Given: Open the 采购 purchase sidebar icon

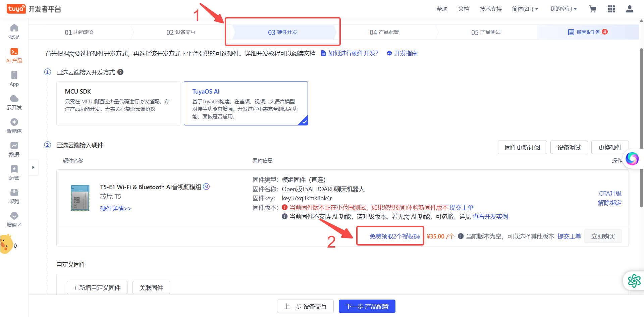Looking at the screenshot, I should click(14, 196).
